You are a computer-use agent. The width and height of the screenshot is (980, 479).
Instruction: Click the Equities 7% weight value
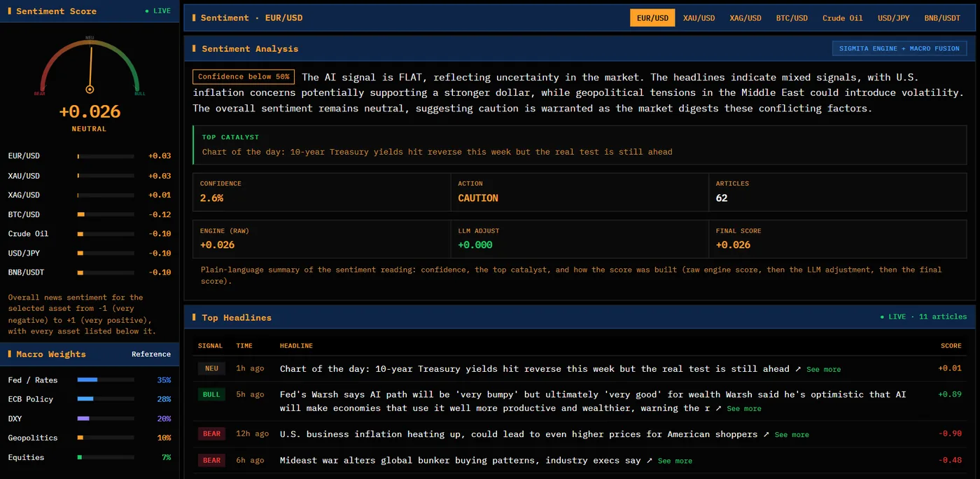pos(167,457)
